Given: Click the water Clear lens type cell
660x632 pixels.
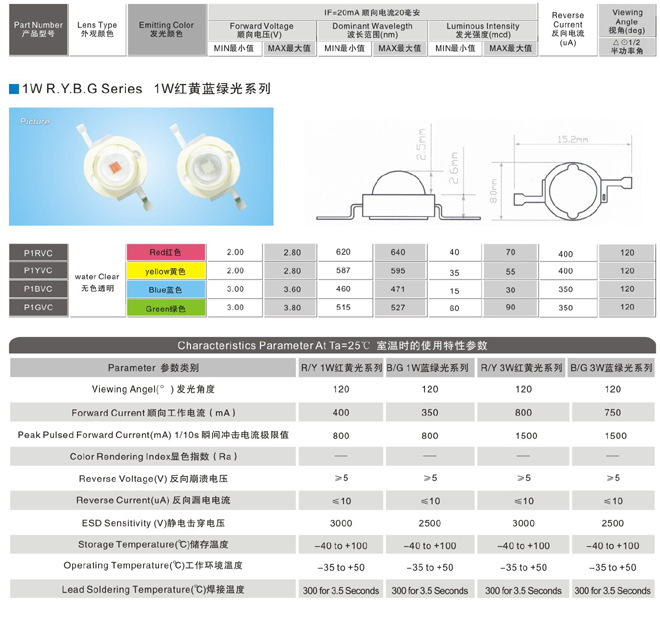Looking at the screenshot, I should 97,281.
